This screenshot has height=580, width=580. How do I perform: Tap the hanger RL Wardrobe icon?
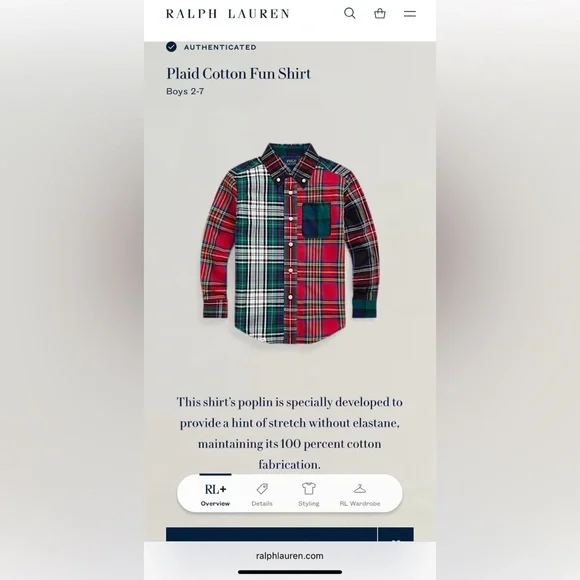(360, 489)
